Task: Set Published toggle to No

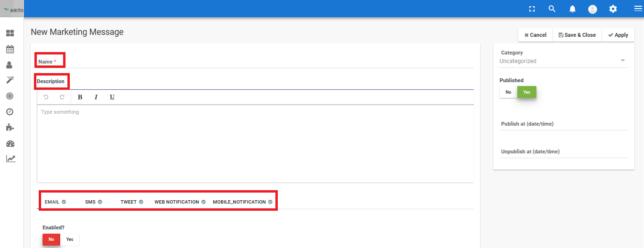Action: point(508,92)
